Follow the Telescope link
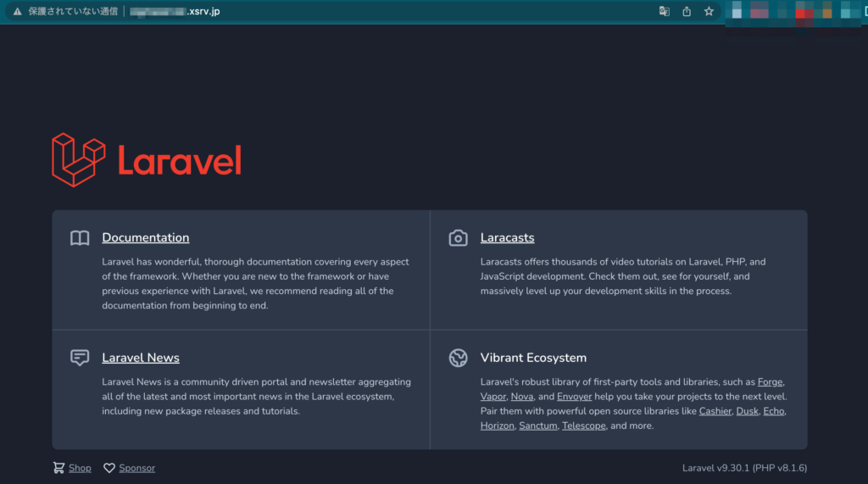 pyautogui.click(x=584, y=426)
